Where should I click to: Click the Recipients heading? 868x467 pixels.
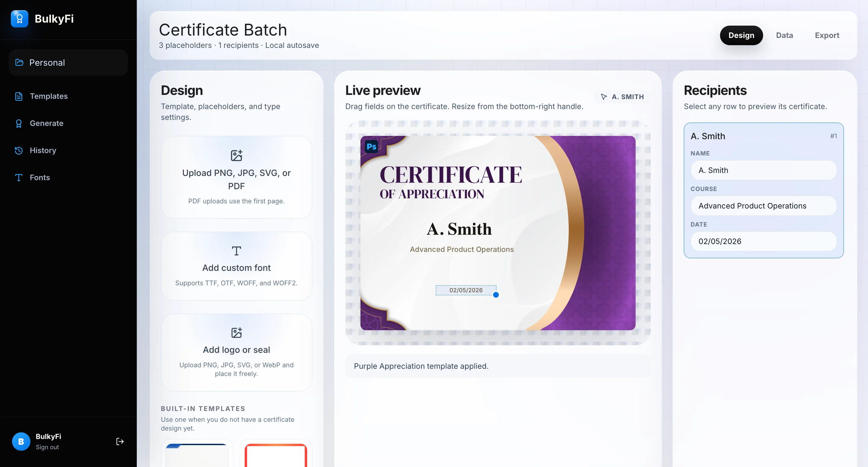(715, 91)
